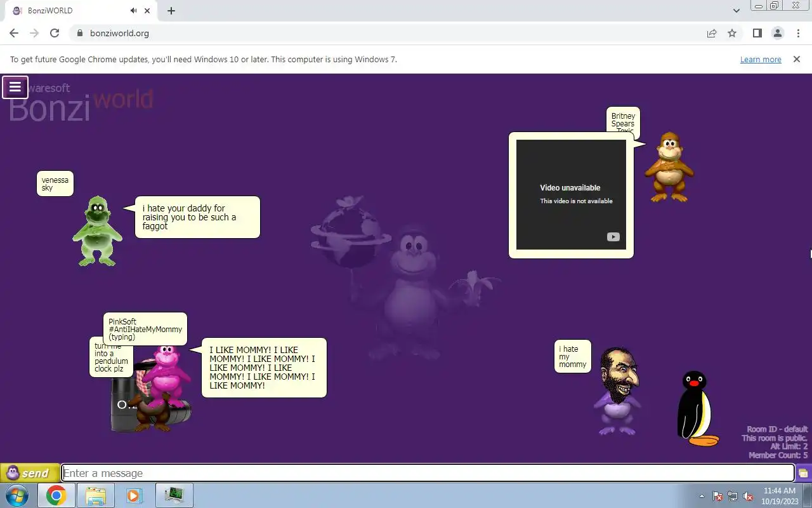Click the Room ID - default text
812x508 pixels.
tap(777, 429)
